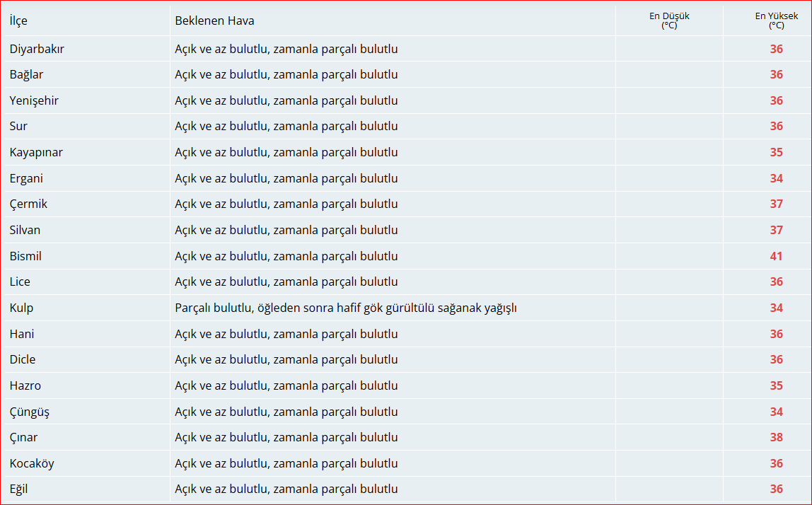Select the Çüngüş district name
This screenshot has height=505, width=812.
[30, 412]
